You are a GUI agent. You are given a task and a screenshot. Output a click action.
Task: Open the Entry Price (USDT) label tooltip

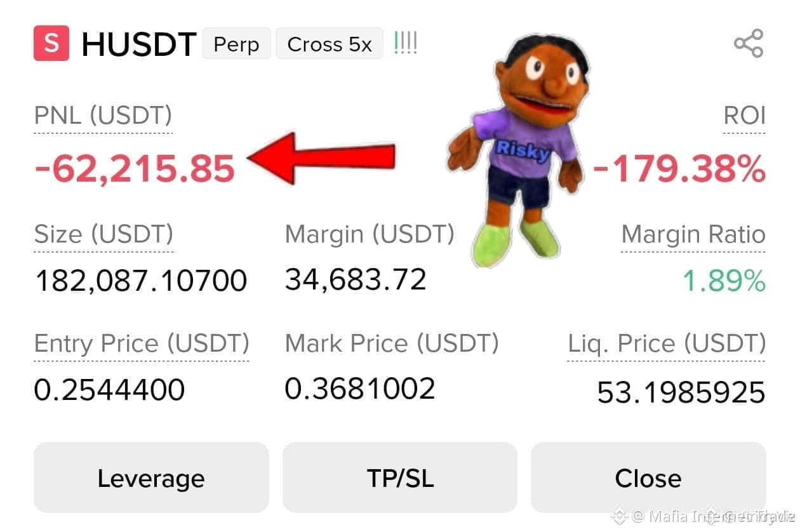click(x=142, y=343)
